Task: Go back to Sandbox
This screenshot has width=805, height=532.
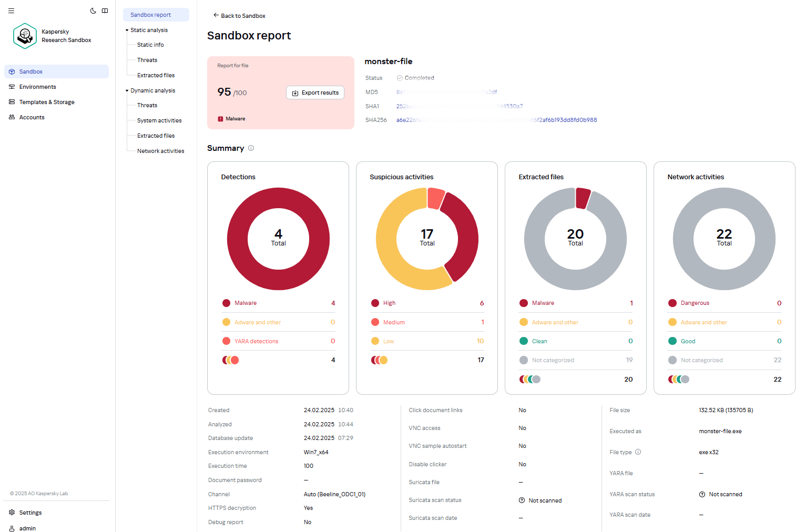Action: (x=239, y=16)
